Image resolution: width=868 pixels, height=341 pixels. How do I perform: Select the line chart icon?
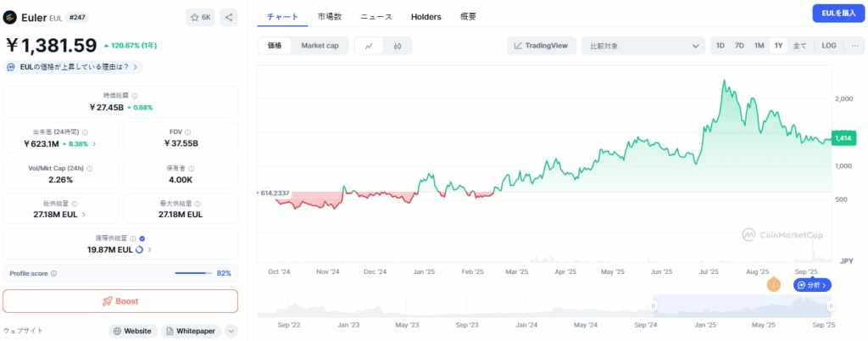(x=369, y=46)
